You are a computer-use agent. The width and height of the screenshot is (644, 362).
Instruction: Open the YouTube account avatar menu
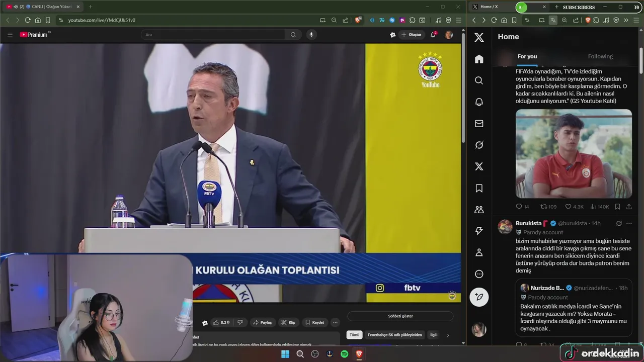click(449, 35)
